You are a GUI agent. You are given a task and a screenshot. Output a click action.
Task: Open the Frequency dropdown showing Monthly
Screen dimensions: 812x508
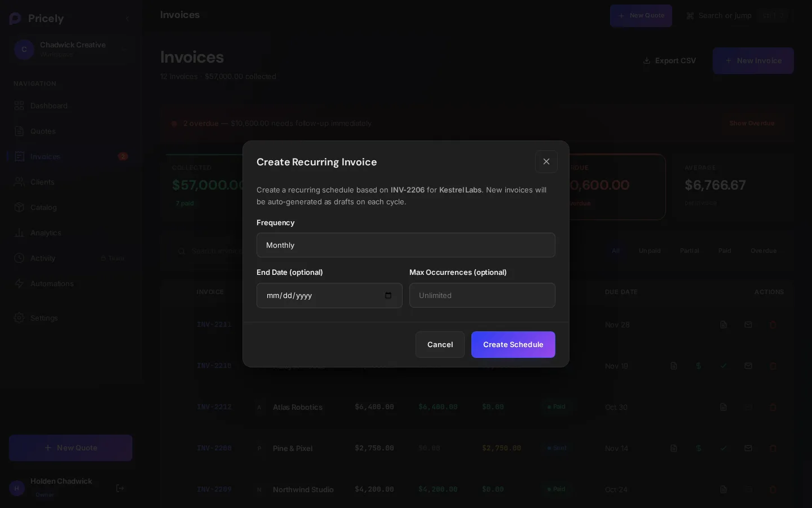[406, 245]
